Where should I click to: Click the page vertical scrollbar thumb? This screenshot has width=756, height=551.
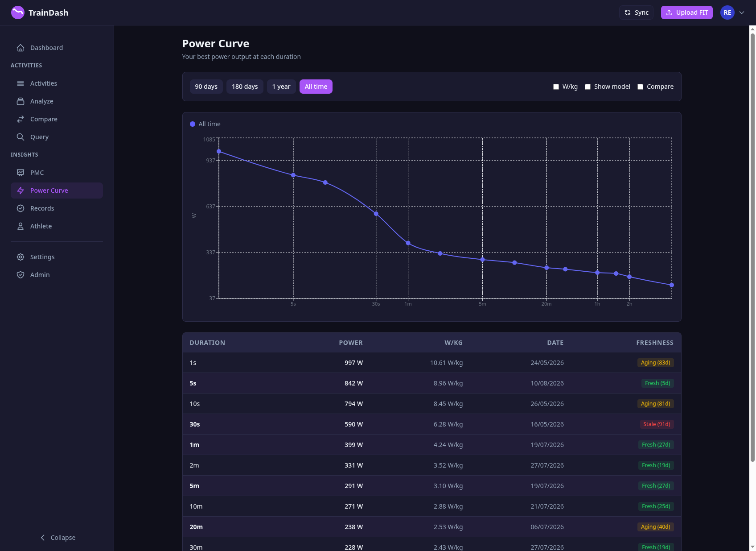coord(752,248)
